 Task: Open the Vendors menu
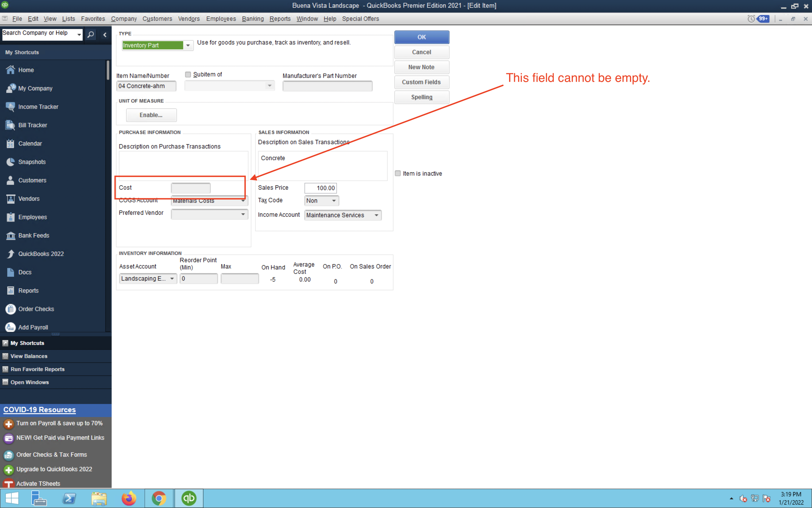tap(189, 19)
